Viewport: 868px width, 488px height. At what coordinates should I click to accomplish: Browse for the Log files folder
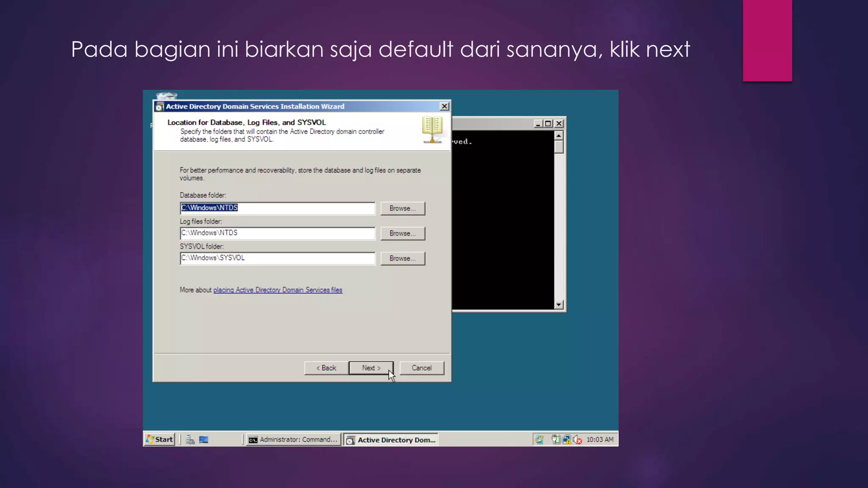tap(403, 233)
